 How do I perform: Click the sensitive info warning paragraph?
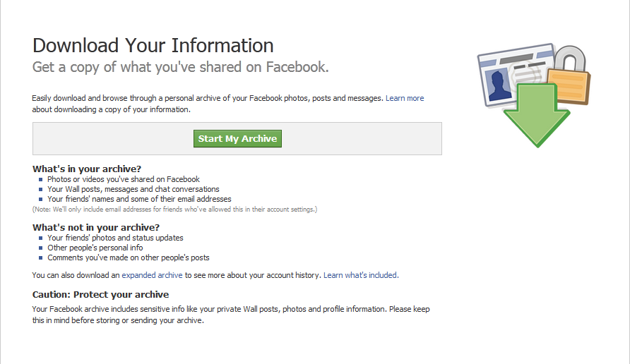[x=231, y=315]
